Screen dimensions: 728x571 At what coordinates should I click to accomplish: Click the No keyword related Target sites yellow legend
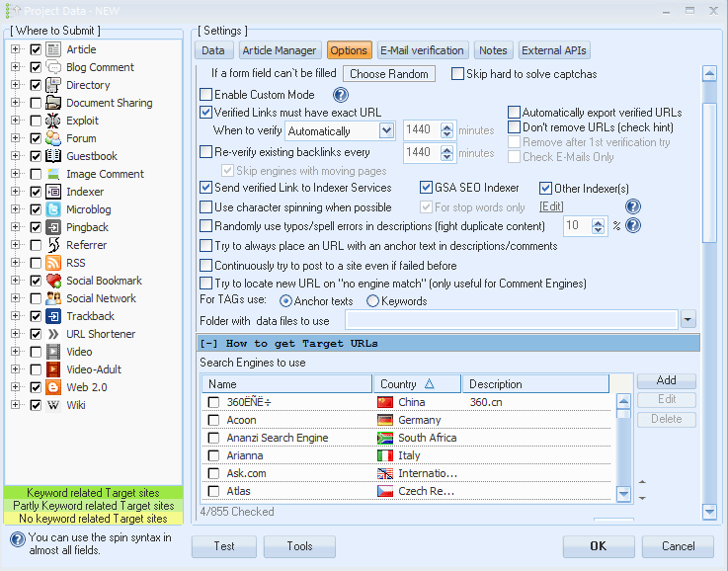click(x=93, y=518)
